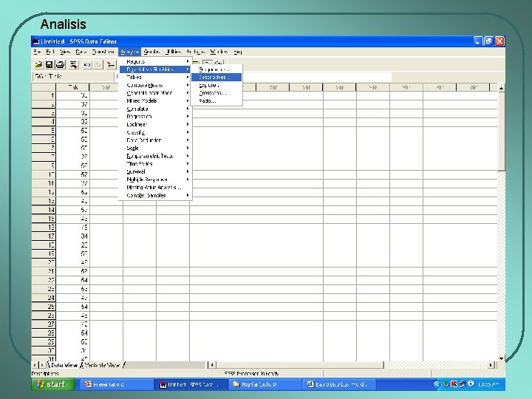Image resolution: width=532 pixels, height=399 pixels.
Task: Switch to the Variable View tab
Action: tap(102, 365)
